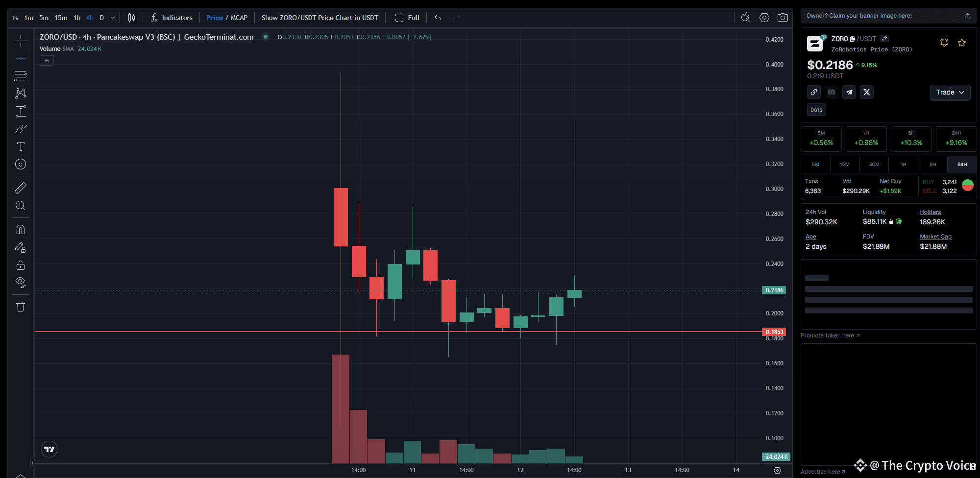Click Owner? Claim your banner image here
The width and height of the screenshot is (980, 478).
tap(859, 16)
